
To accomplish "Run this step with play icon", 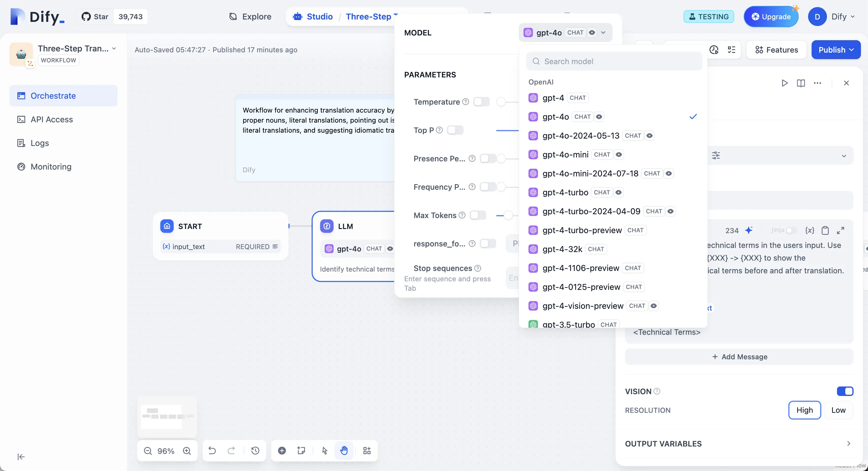I will [x=784, y=83].
